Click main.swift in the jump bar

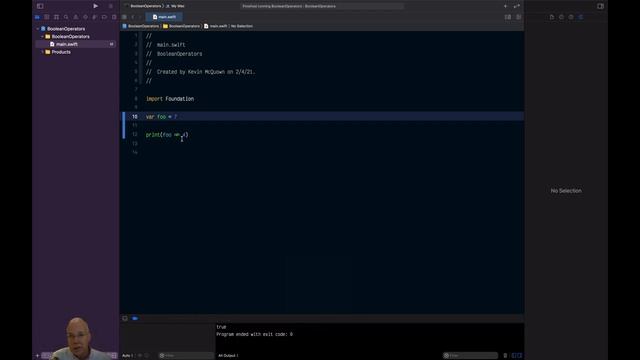216,26
